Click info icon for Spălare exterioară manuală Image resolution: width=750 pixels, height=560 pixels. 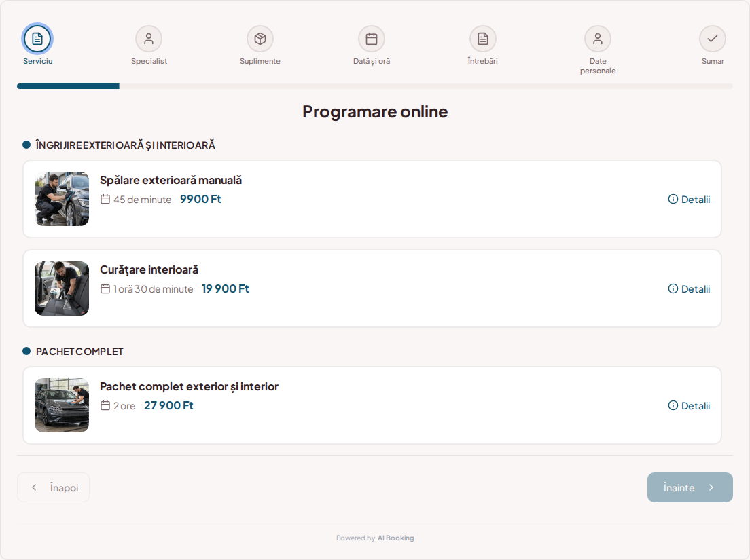tap(673, 200)
